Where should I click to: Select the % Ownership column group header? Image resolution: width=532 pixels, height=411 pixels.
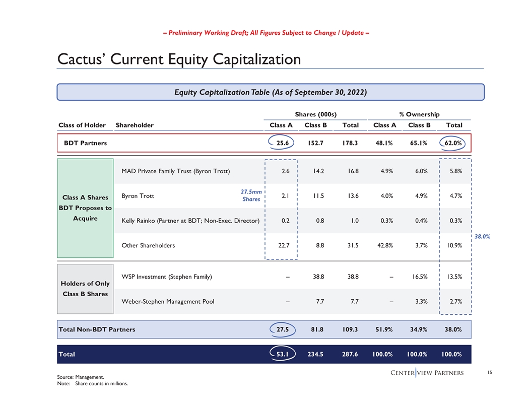tap(419, 114)
